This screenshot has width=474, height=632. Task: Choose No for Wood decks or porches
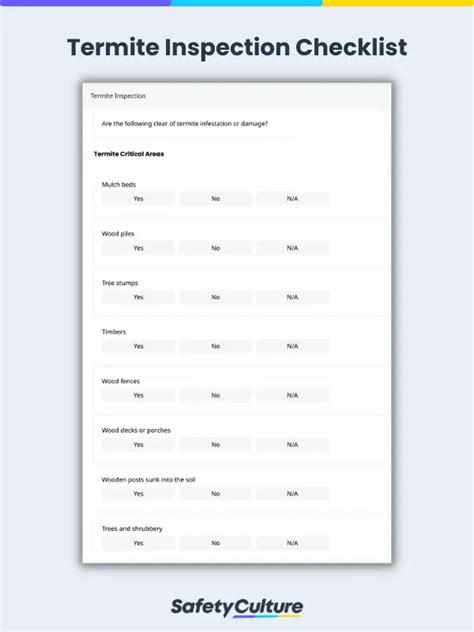point(216,445)
